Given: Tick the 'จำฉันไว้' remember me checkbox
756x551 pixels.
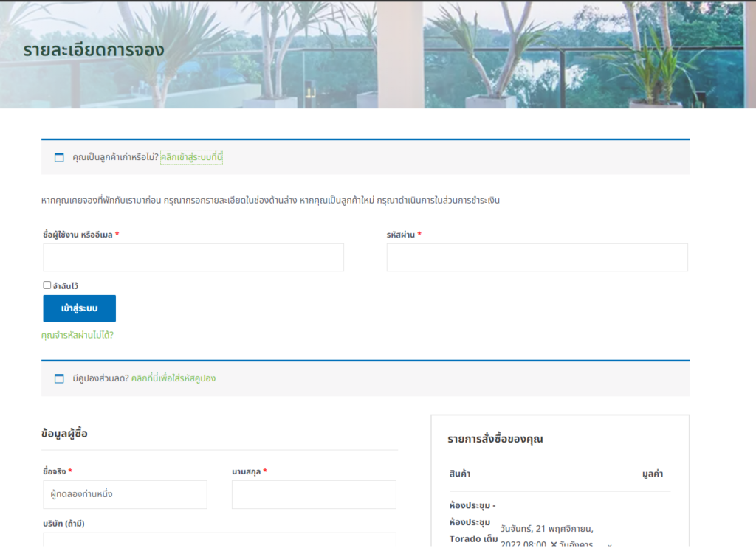Looking at the screenshot, I should (47, 285).
